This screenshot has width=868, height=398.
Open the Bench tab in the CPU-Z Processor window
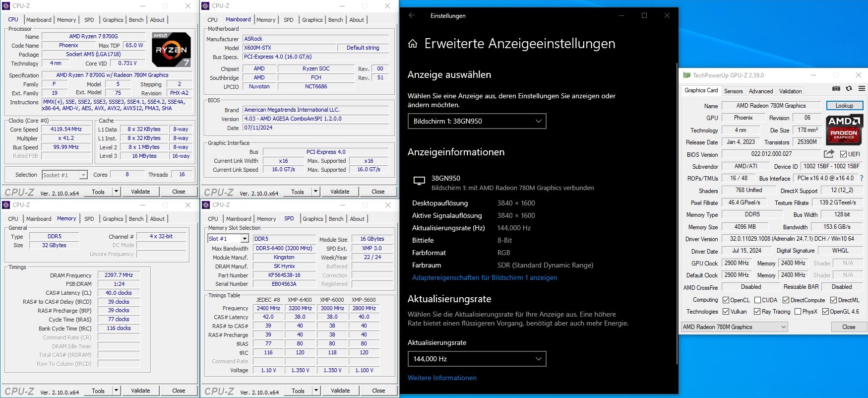(136, 20)
